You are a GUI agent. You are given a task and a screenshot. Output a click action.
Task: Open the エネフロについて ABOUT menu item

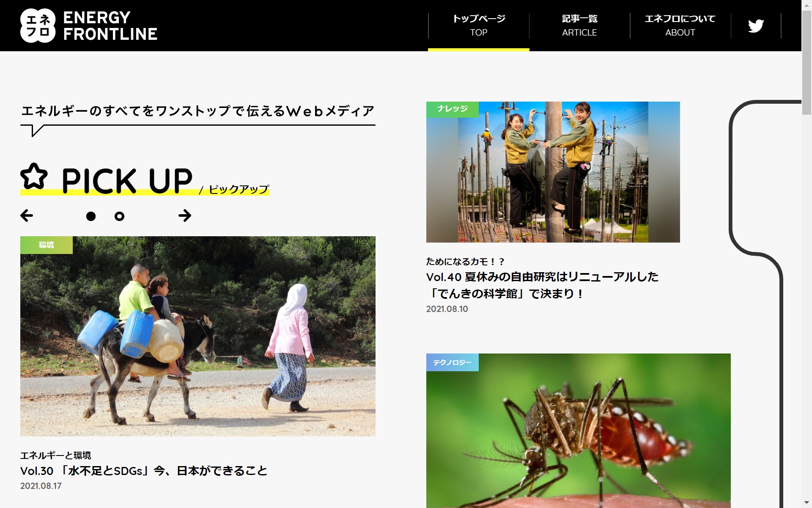(680, 25)
